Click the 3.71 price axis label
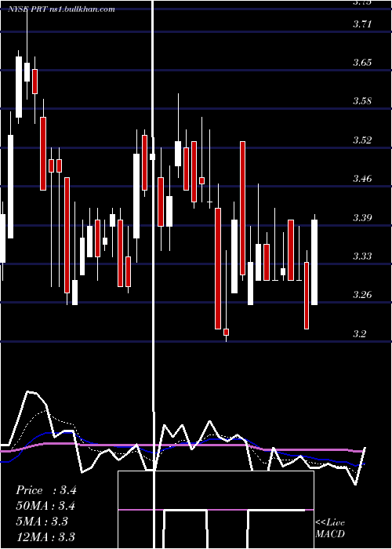The height and width of the screenshot is (549, 392). click(361, 24)
